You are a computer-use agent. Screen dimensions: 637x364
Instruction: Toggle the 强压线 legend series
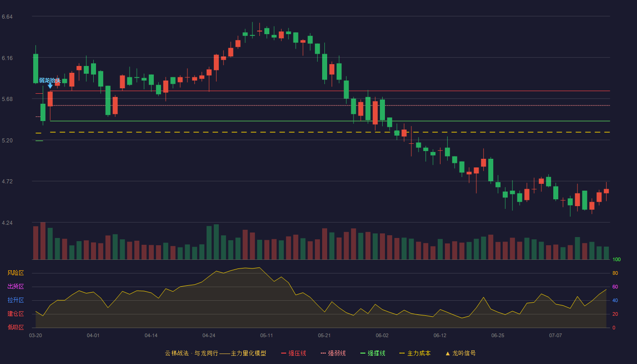[x=293, y=353]
